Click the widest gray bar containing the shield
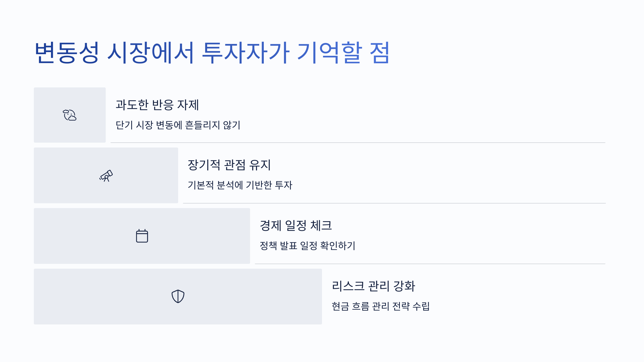This screenshot has height=362, width=644. 178,297
